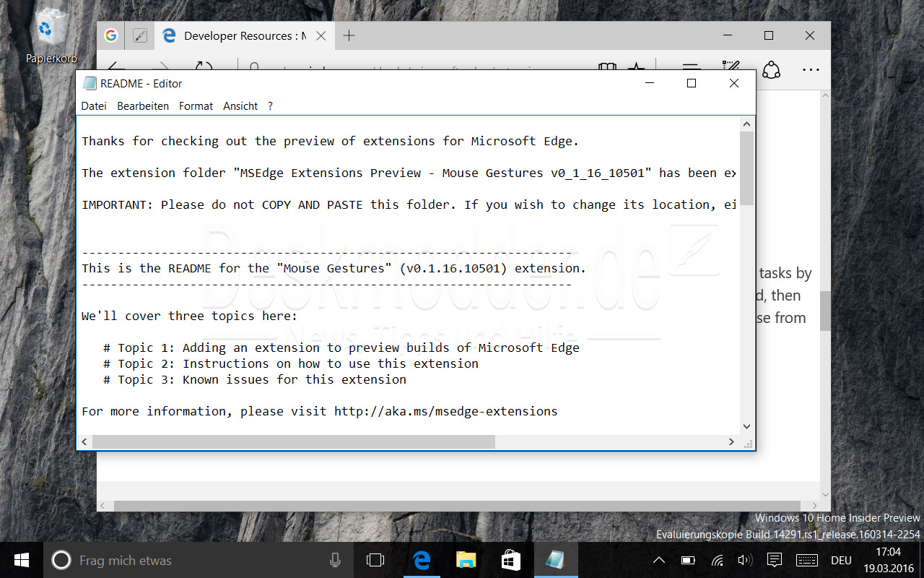Viewport: 924px width, 578px height.
Task: Open the Datei menu in Editor
Action: 94,105
